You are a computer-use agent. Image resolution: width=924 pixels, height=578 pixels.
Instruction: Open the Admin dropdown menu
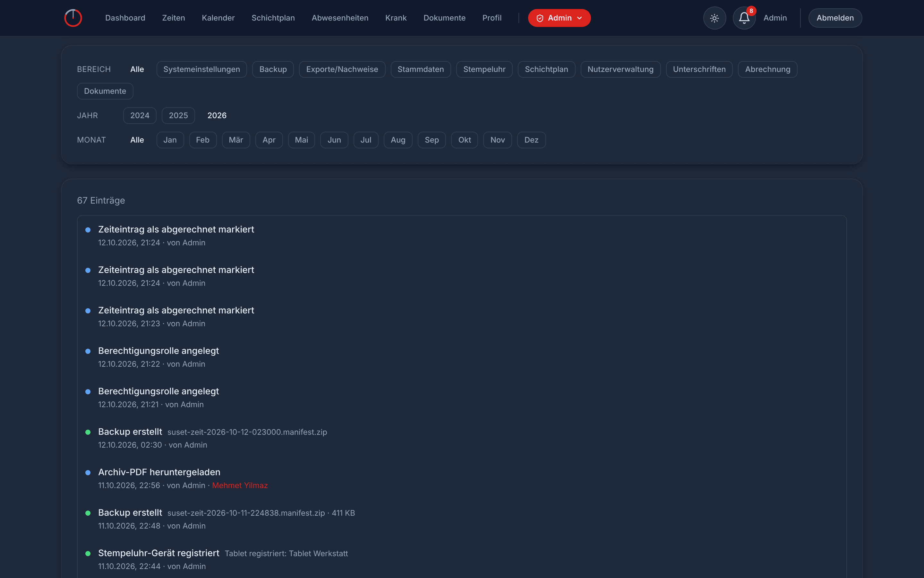[559, 18]
